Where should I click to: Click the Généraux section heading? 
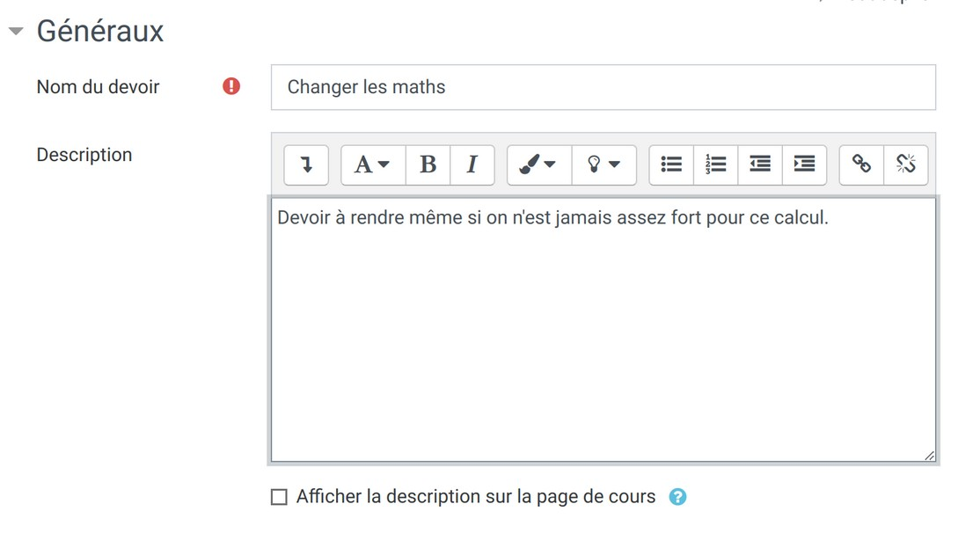point(99,32)
